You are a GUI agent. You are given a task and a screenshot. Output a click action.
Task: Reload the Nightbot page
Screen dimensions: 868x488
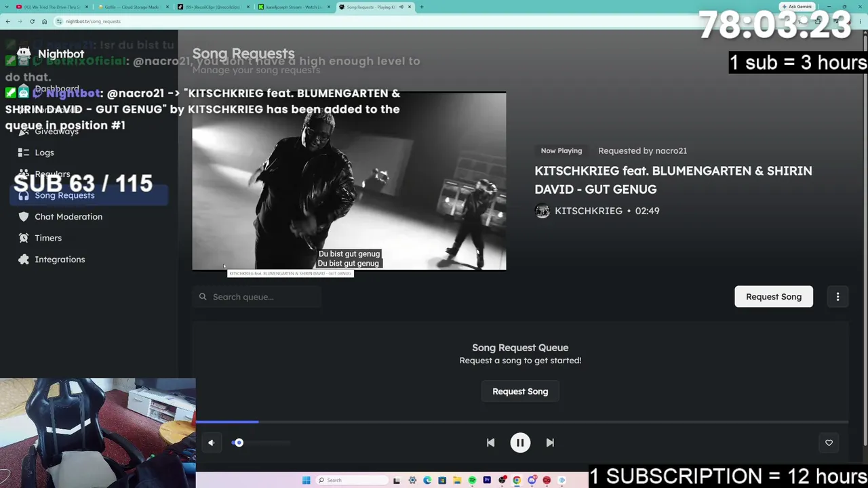coord(32,21)
